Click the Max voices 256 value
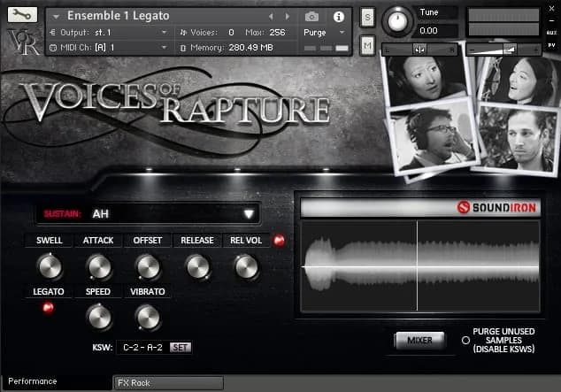 click(277, 33)
